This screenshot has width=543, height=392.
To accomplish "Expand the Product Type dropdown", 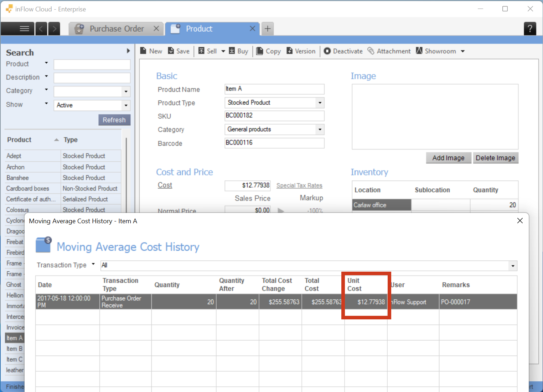I will [x=320, y=103].
